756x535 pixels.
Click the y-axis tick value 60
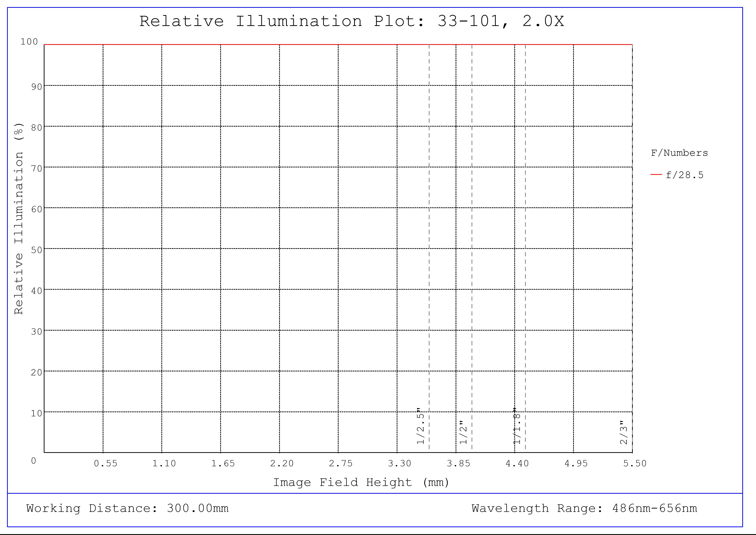[37, 209]
